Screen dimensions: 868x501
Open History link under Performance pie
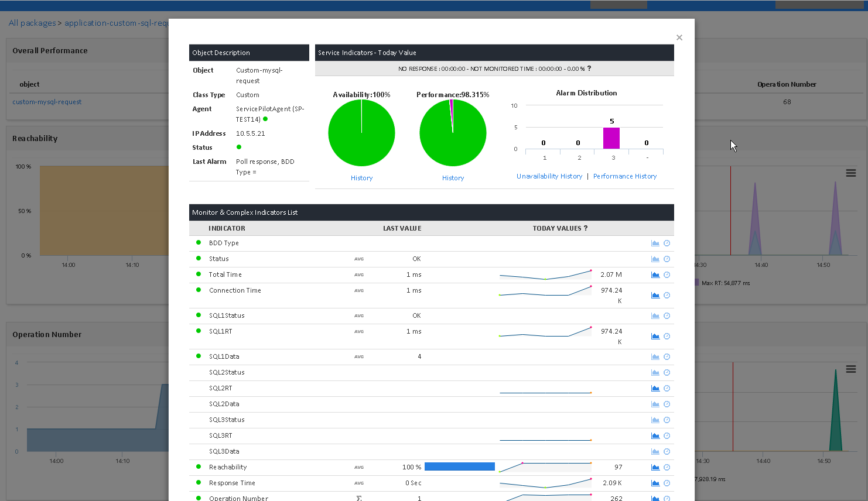[453, 178]
